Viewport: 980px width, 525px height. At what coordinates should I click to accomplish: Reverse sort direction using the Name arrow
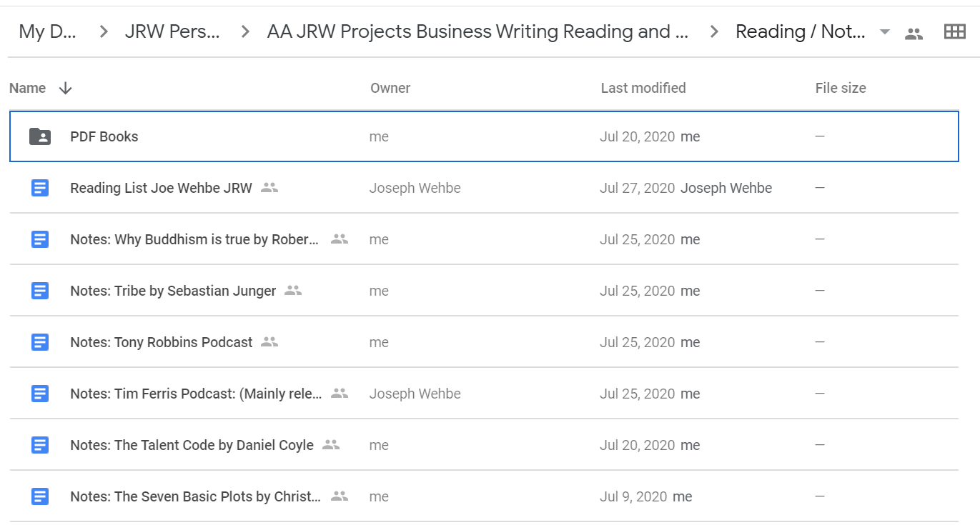click(65, 88)
